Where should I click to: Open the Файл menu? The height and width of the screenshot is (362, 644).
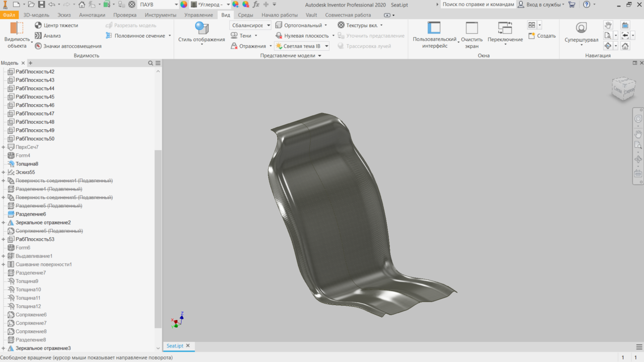coord(10,15)
